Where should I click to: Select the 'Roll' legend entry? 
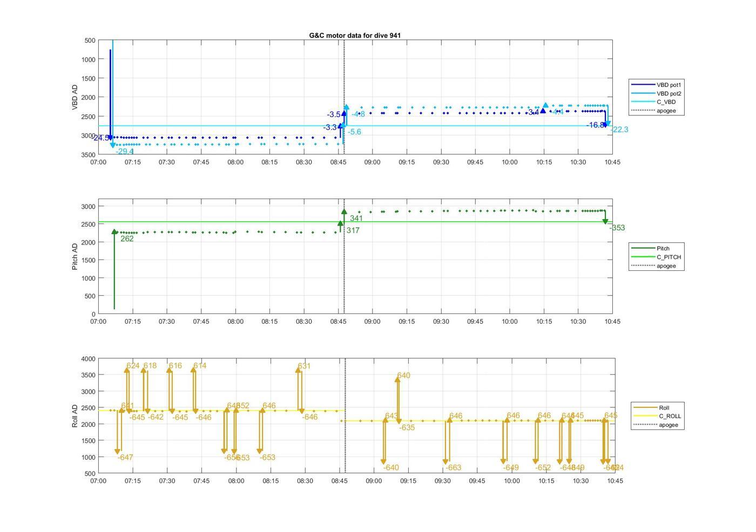pos(652,407)
